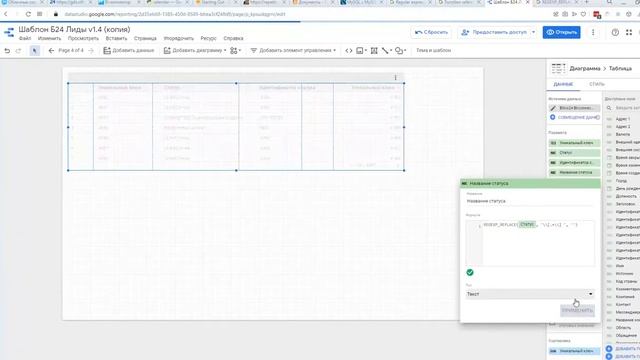Click the table chart type icon
The width and height of the screenshot is (640, 360).
[558, 69]
